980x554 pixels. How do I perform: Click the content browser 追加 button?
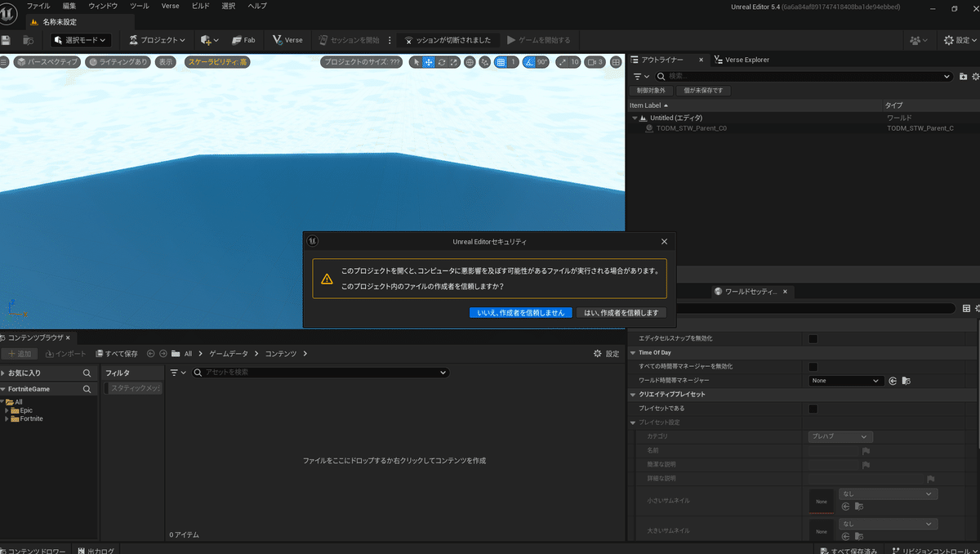20,354
